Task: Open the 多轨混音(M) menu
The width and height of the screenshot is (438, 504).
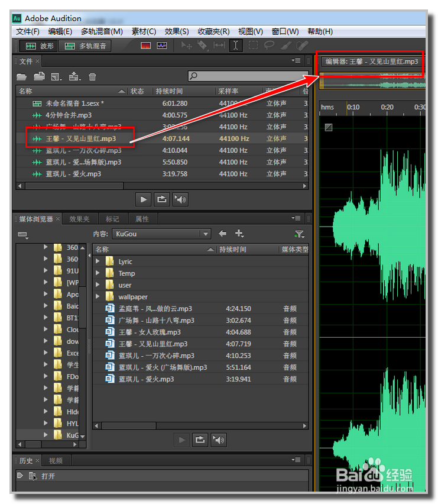Action: click(102, 31)
